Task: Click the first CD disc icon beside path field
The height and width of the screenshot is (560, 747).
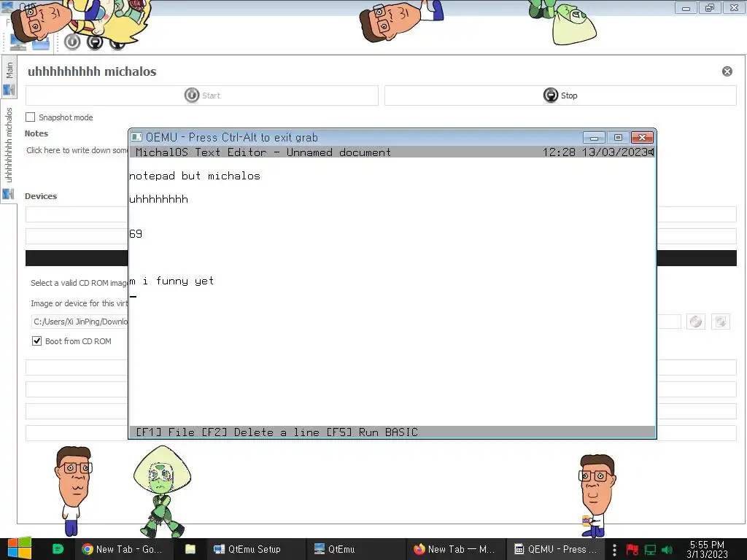Action: (696, 322)
